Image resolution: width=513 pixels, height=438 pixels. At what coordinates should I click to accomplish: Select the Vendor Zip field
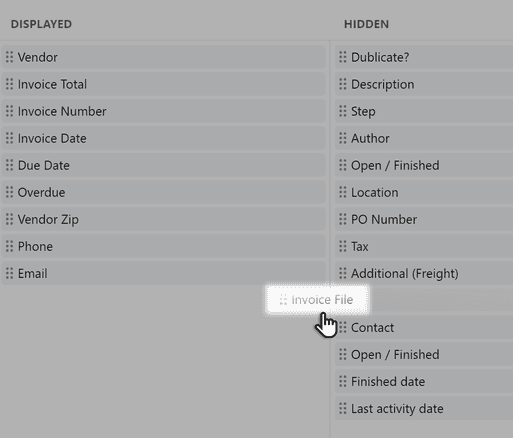point(163,219)
